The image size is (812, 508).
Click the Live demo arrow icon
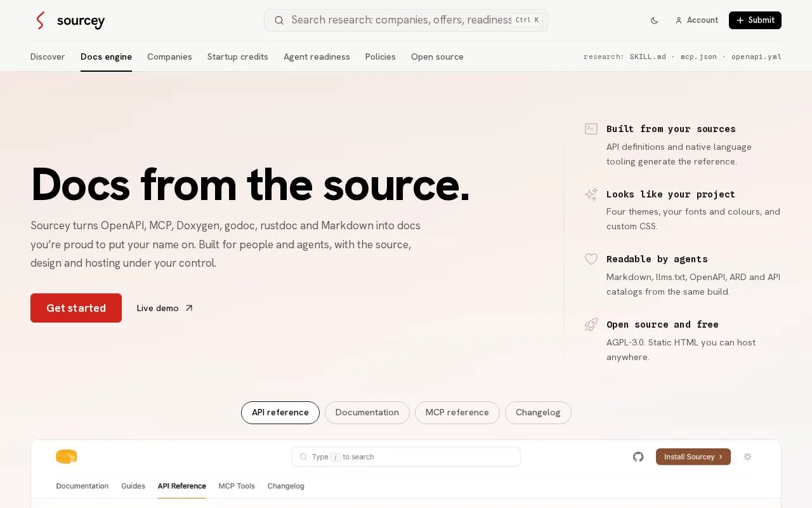(188, 308)
